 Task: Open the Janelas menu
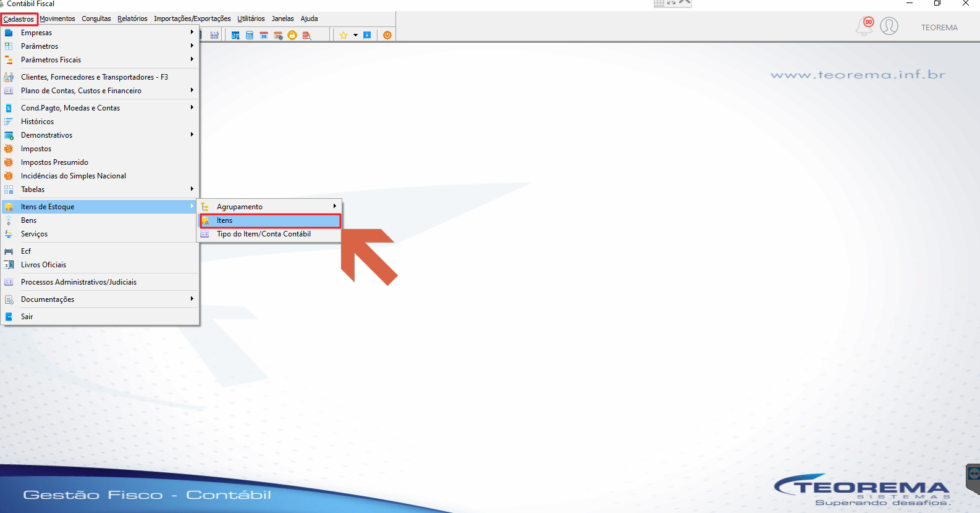[x=282, y=19]
